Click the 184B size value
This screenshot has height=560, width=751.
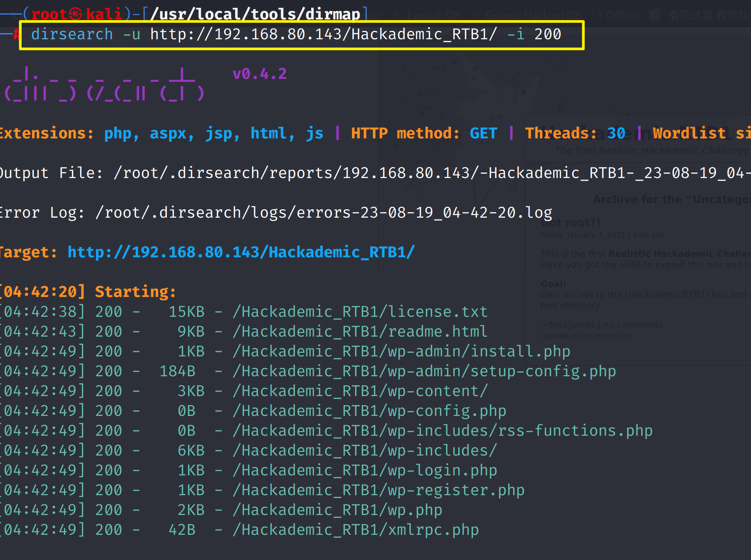(177, 371)
